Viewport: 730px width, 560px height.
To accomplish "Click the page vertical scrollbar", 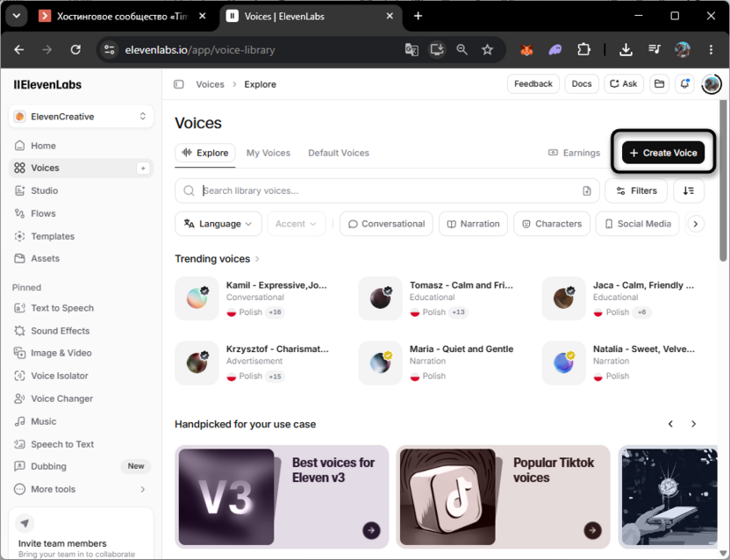I will pos(723,181).
